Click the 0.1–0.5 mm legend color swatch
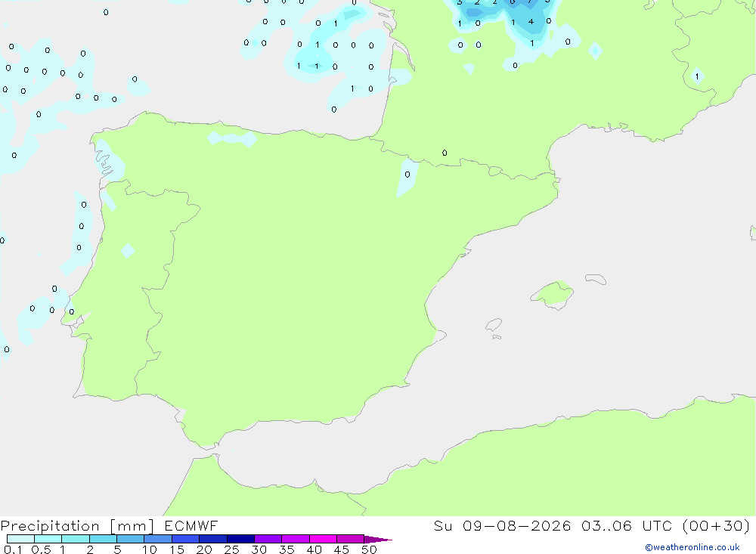Viewport: 756px width, 554px height. point(20,539)
